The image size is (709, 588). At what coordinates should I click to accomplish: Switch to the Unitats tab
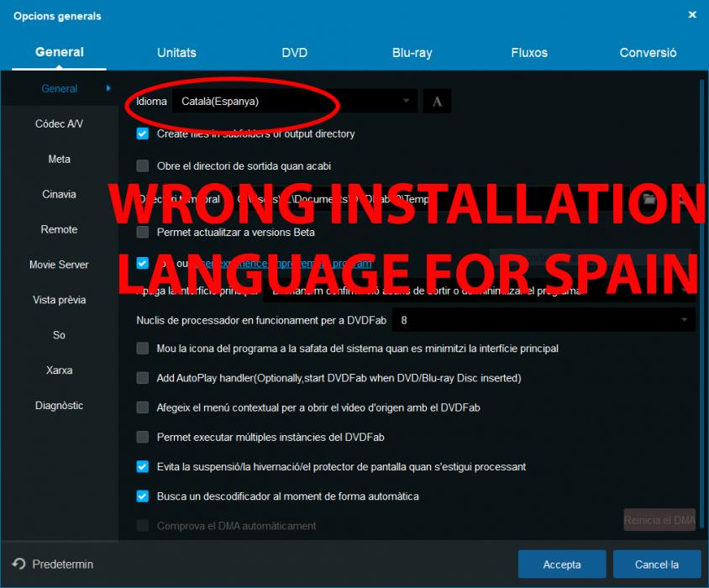pos(176,53)
